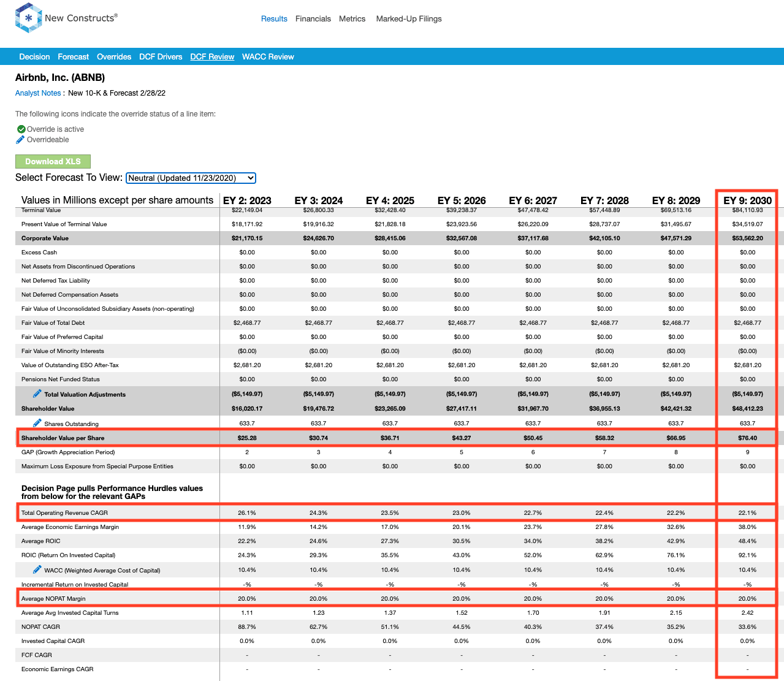Click the 88.7% NOPAT CAGR value
This screenshot has height=681, width=784.
[x=247, y=627]
